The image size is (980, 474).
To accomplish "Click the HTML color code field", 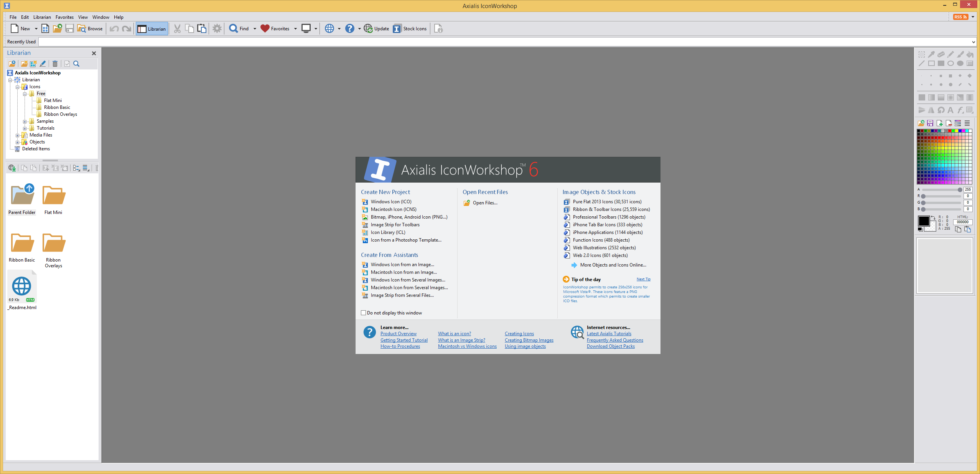I will click(x=962, y=222).
